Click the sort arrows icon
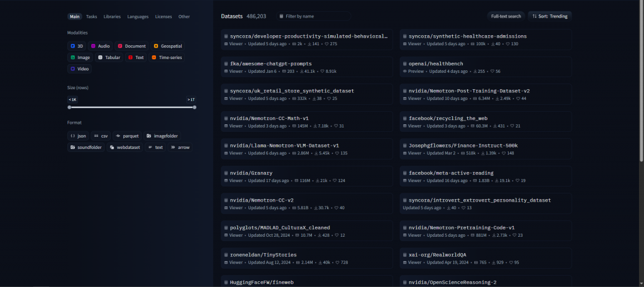This screenshot has height=287, width=644. click(x=535, y=16)
